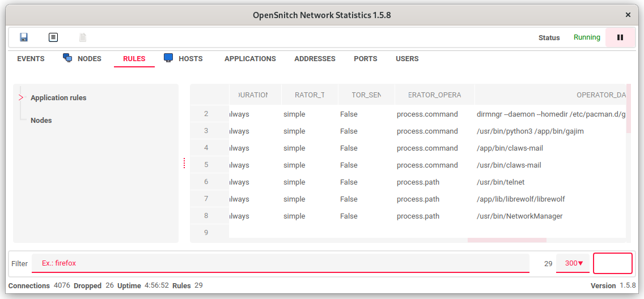Expand the Application rules tree arrow
This screenshot has width=644, height=299.
[x=21, y=97]
